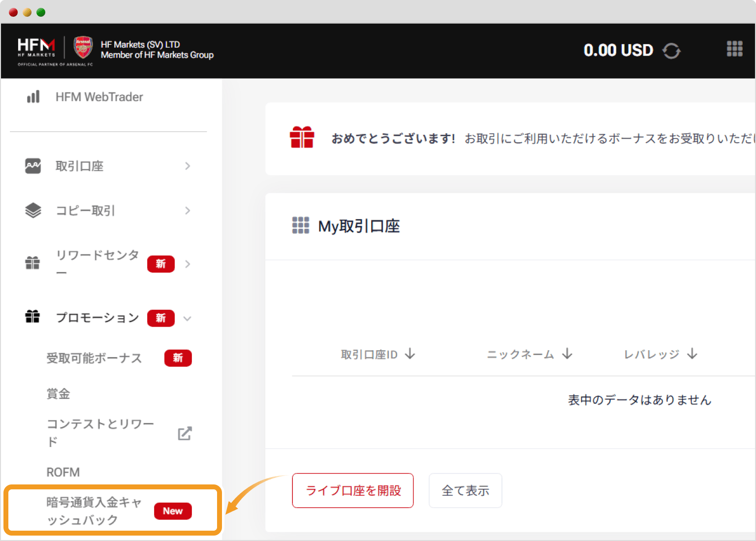Expand the 取引口座 menu chevron
Viewport: 756px width, 541px height.
[x=188, y=166]
